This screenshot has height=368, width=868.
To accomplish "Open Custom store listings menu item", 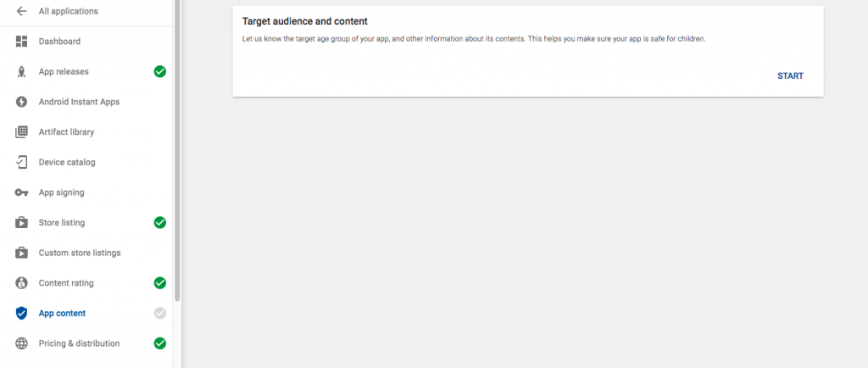I will pos(80,253).
